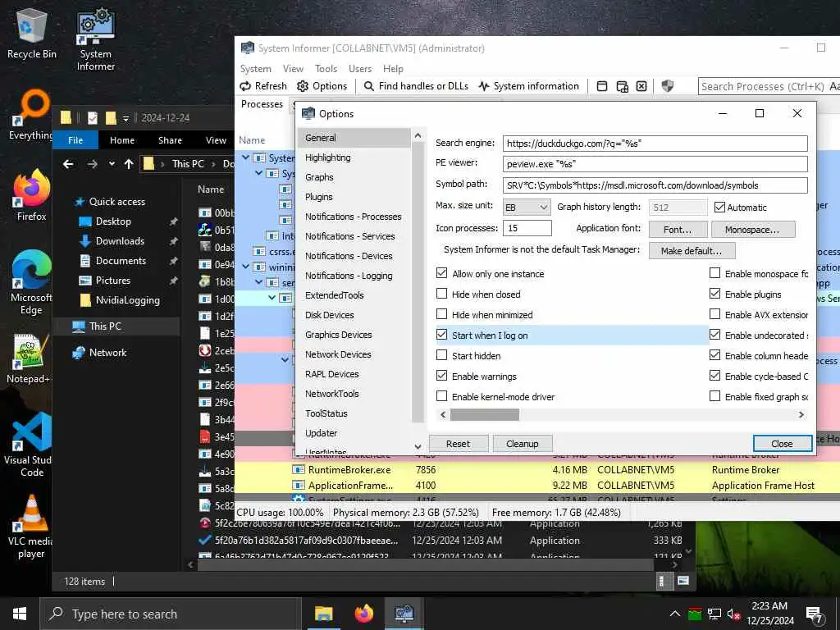Open the Tools menu in System Informer
The image size is (840, 630).
coord(326,69)
